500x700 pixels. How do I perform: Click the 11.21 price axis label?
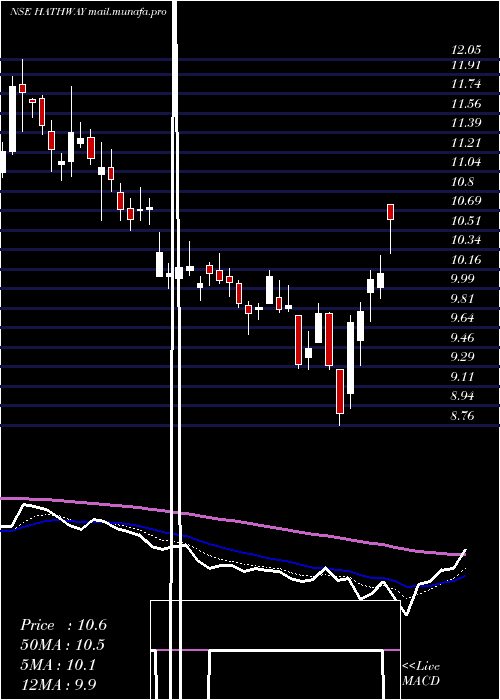466,143
